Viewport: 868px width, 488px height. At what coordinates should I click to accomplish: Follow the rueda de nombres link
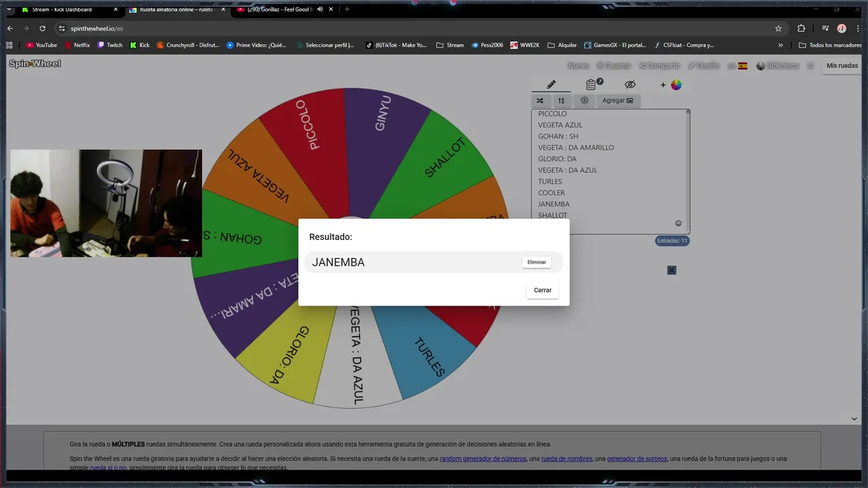[x=566, y=459]
